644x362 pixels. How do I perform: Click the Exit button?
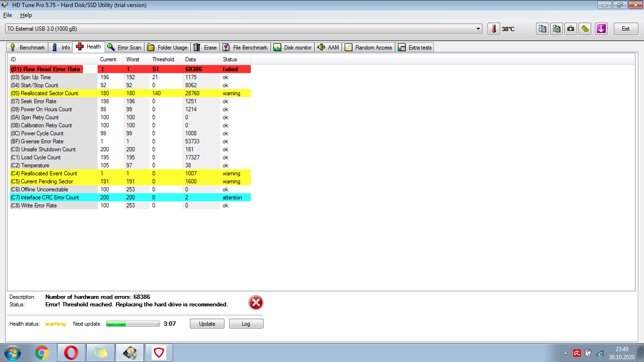pyautogui.click(x=626, y=29)
